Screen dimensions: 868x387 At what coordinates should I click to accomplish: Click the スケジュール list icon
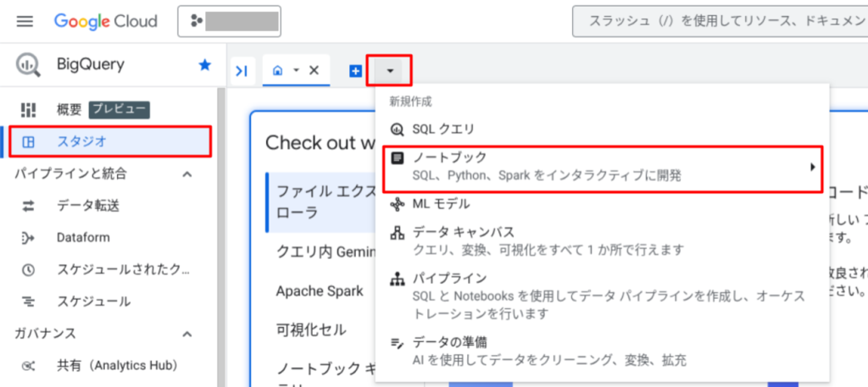tap(28, 301)
